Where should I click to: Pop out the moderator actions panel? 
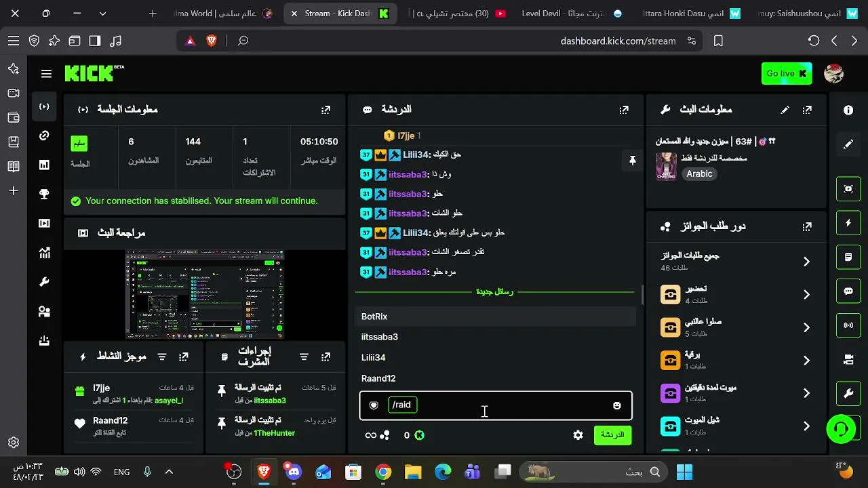click(326, 357)
